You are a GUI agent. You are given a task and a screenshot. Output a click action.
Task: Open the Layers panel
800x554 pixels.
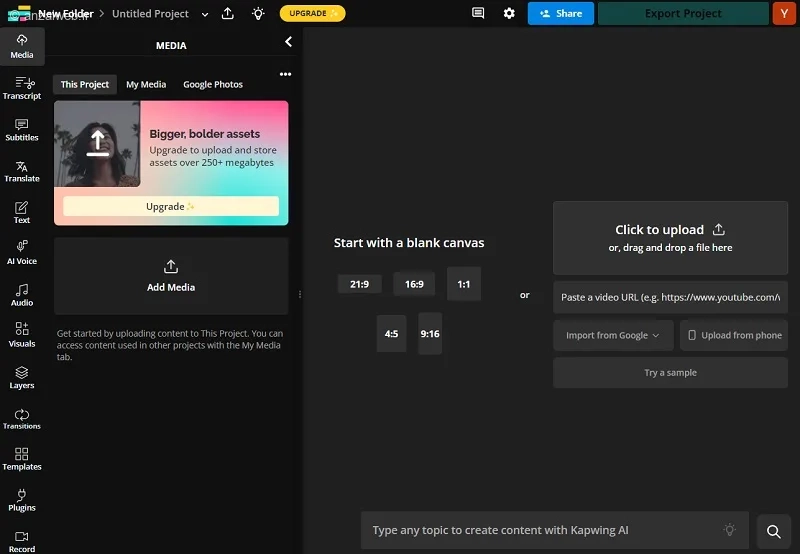[22, 377]
